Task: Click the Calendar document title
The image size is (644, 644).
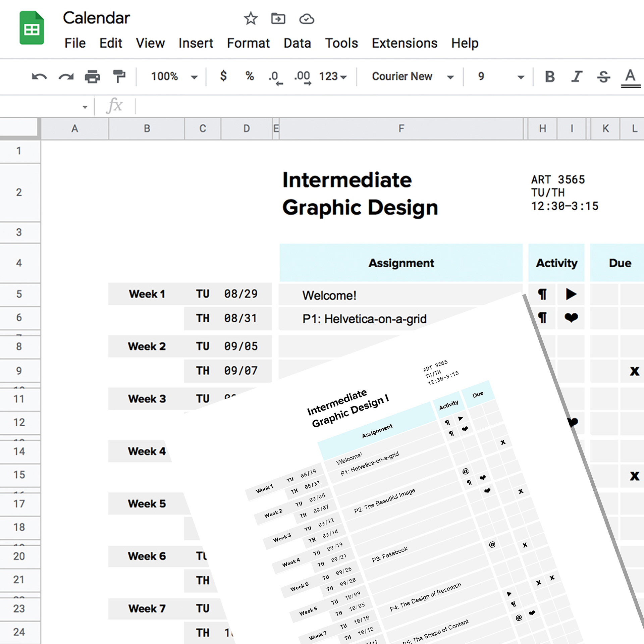Action: (x=96, y=18)
